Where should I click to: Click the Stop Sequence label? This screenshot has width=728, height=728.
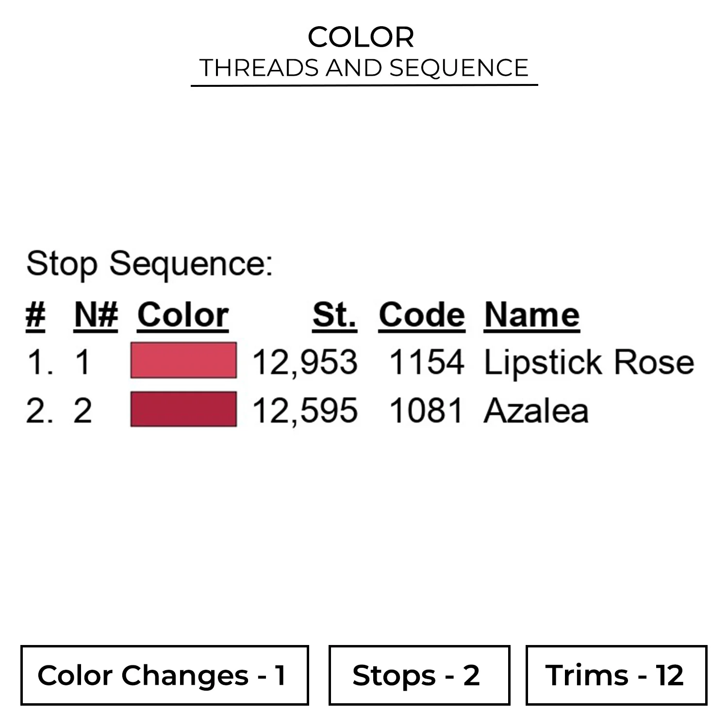coord(149,264)
